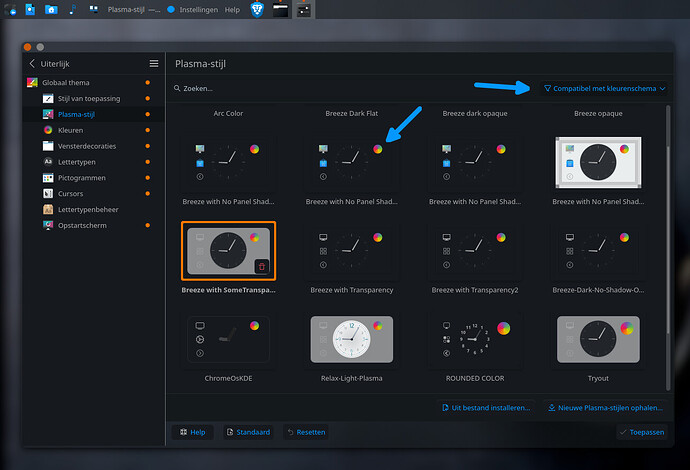Viewport: 690px width, 470px height.
Task: Switch to System Settings task in top panel
Action: [304, 10]
